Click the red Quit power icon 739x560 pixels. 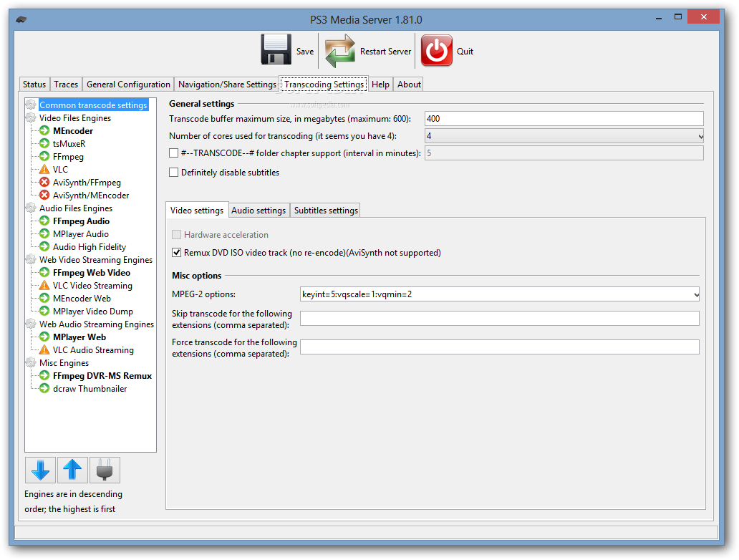(436, 50)
